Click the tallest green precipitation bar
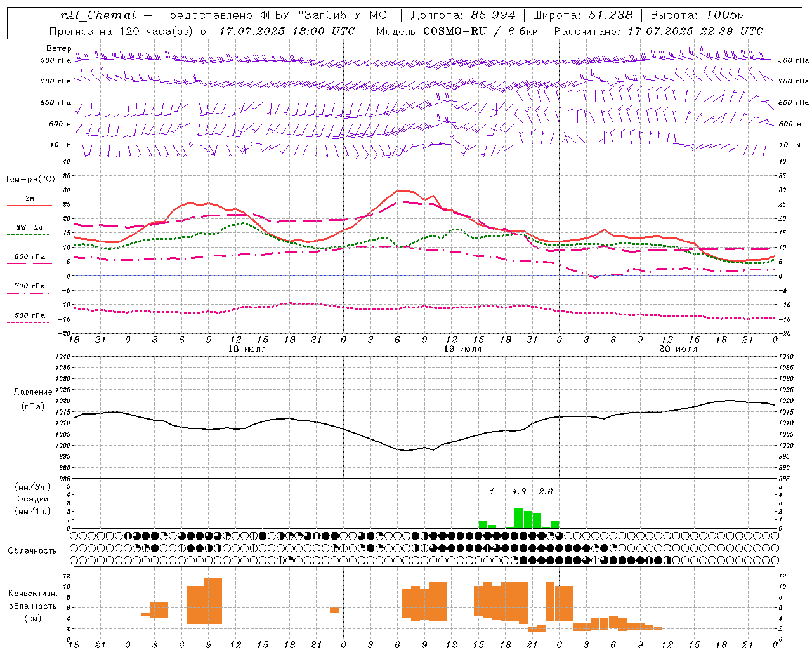Viewport: 812px width, 650px height. point(518,518)
